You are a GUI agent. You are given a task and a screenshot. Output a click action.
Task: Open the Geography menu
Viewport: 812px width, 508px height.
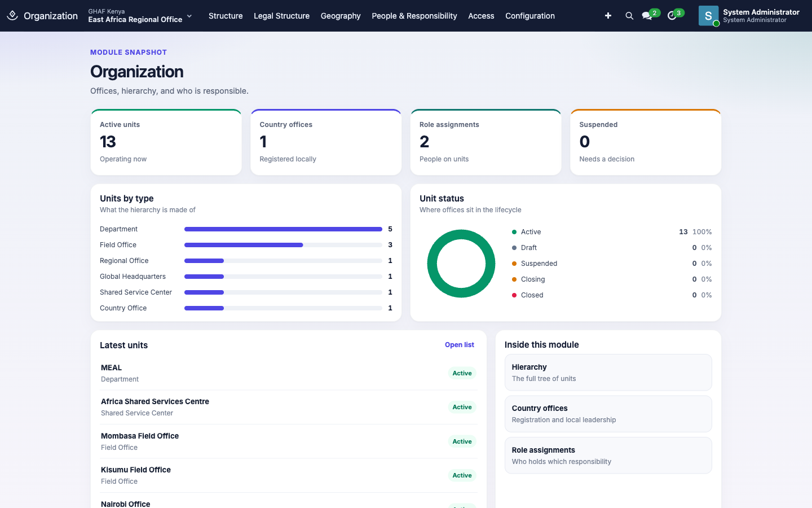pos(341,16)
